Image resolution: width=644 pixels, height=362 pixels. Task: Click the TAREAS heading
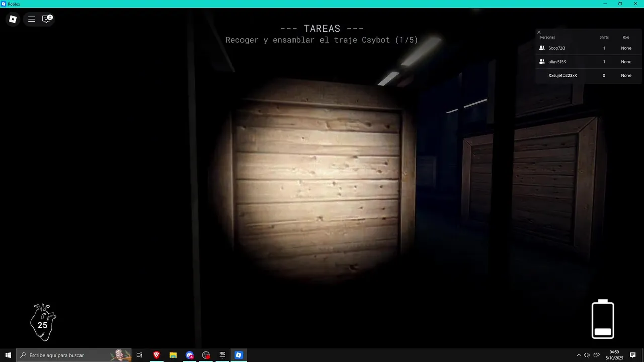(322, 29)
